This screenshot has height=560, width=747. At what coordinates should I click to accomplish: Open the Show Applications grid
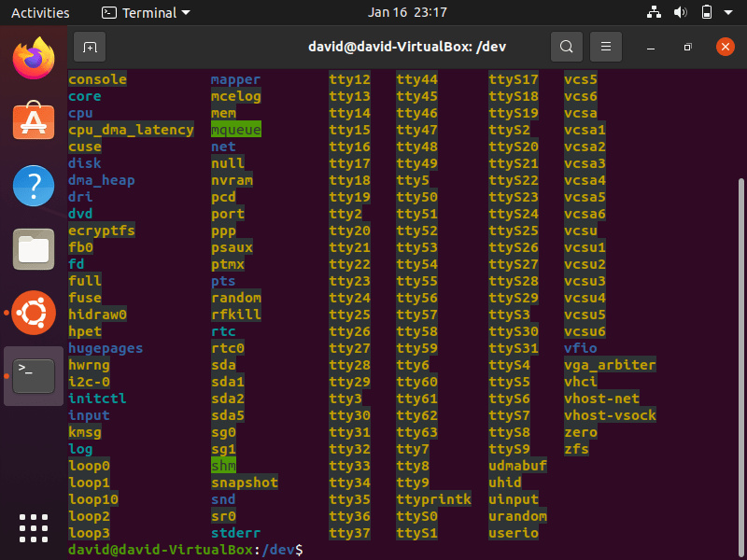34,528
